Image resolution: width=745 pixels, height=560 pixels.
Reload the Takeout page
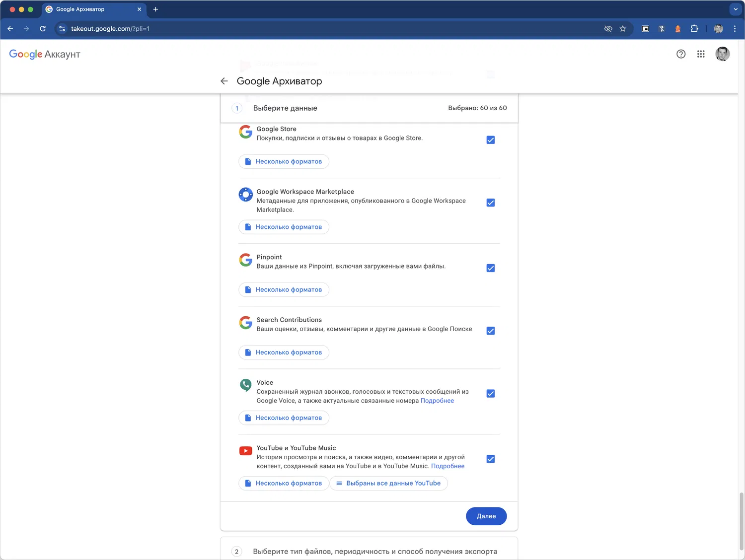[43, 29]
